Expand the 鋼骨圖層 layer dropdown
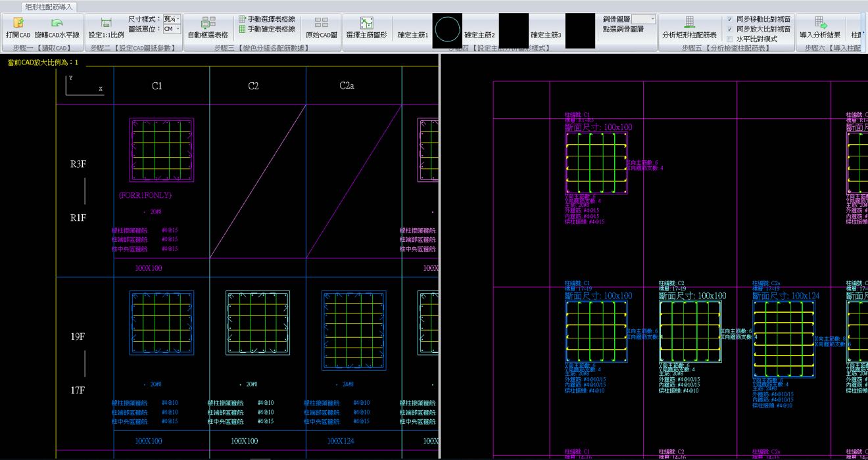868x460 pixels. pyautogui.click(x=644, y=20)
